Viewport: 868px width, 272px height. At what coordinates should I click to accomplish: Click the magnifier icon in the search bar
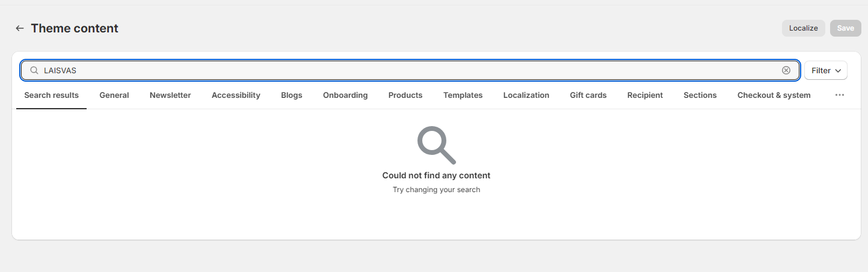[34, 70]
